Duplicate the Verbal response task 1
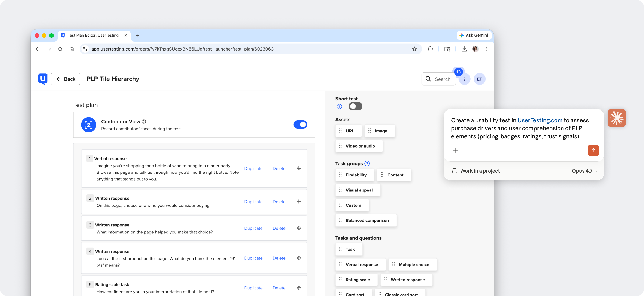644x296 pixels. 253,169
